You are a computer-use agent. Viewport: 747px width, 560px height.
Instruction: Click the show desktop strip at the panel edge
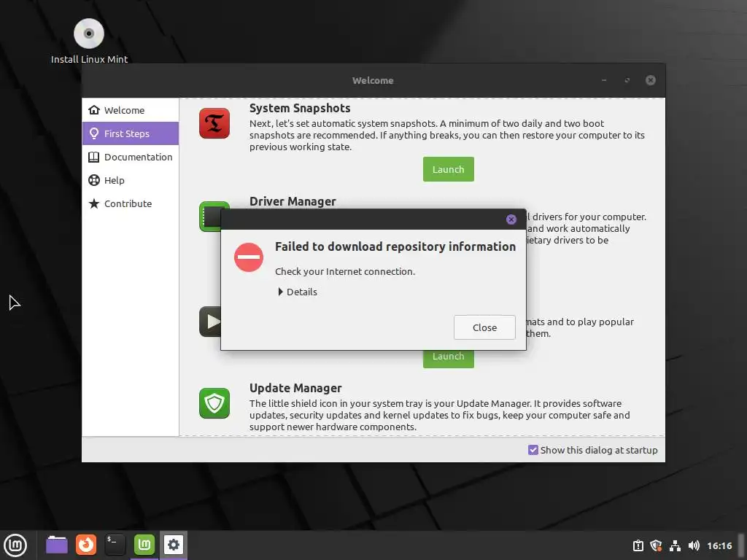click(742, 545)
